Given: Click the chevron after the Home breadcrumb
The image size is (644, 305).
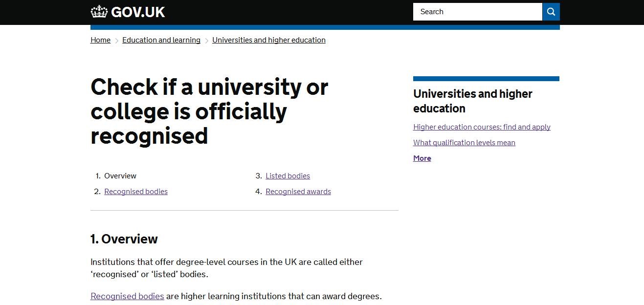Looking at the screenshot, I should coord(117,41).
